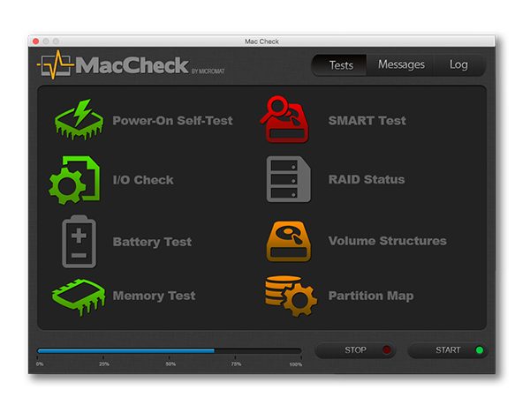The image size is (530, 420).
Task: Click the gray RAID Status icon
Action: 288,179
